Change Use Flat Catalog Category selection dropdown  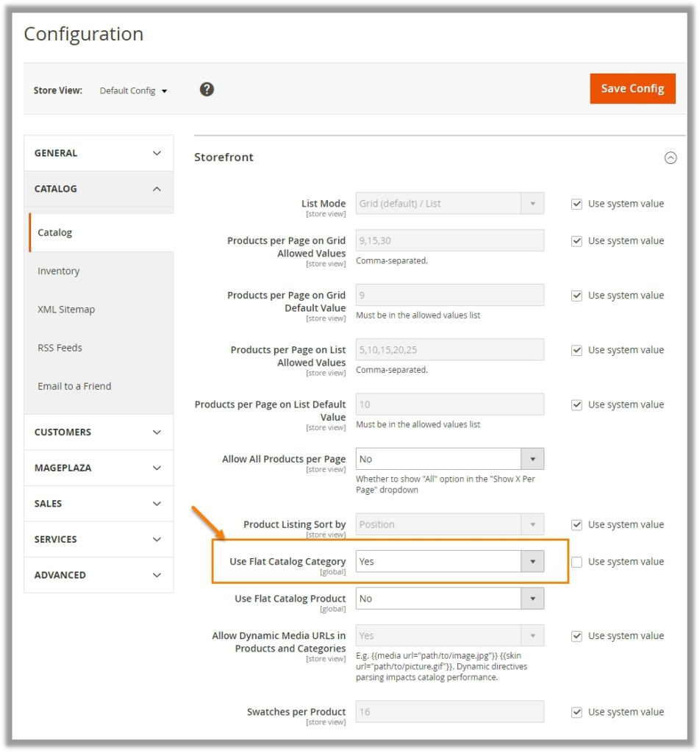point(533,561)
